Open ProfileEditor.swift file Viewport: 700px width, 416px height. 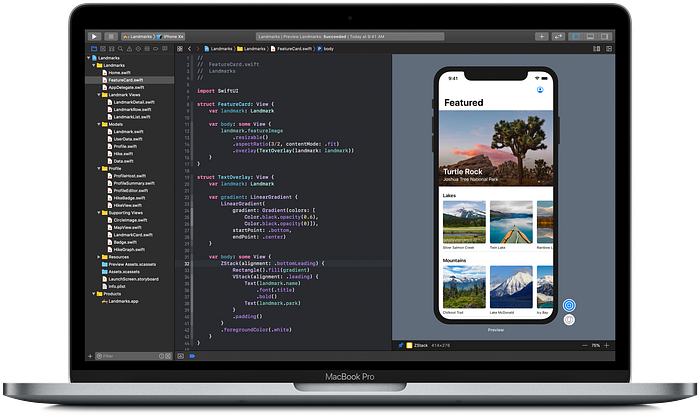(x=129, y=191)
